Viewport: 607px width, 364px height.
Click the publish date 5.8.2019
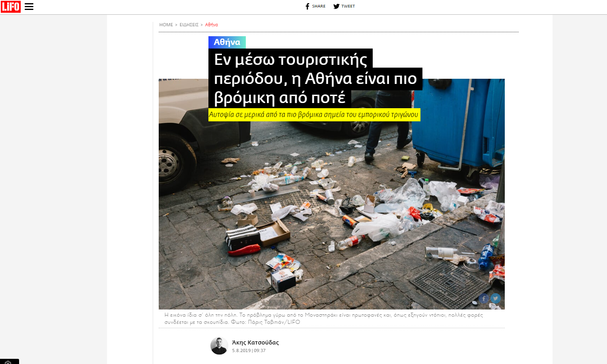241,350
